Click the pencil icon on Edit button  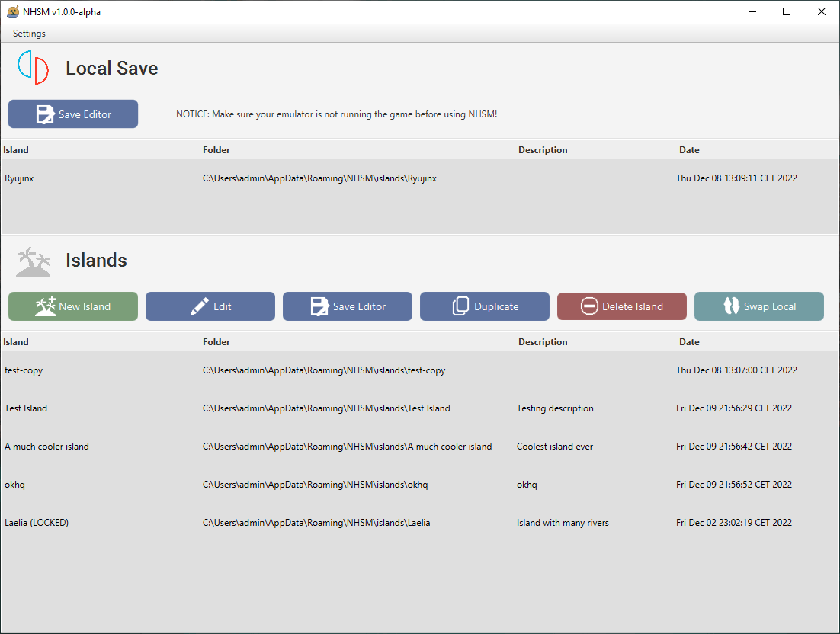pos(200,306)
